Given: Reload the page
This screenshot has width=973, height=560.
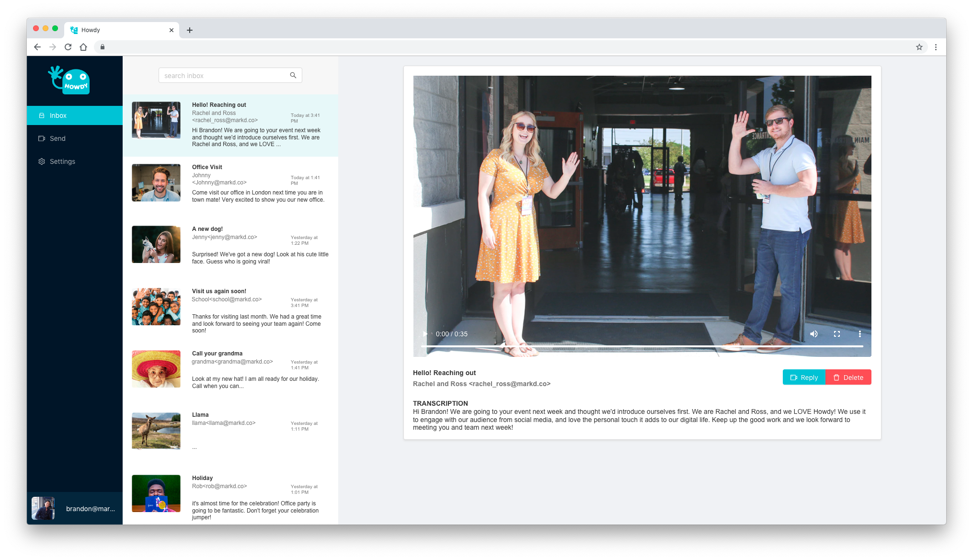Looking at the screenshot, I should click(68, 47).
